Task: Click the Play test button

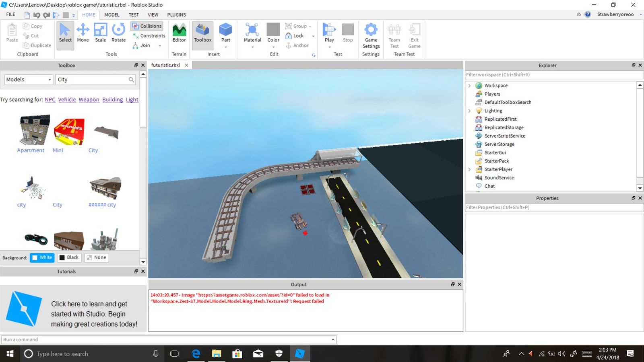Action: [x=329, y=33]
